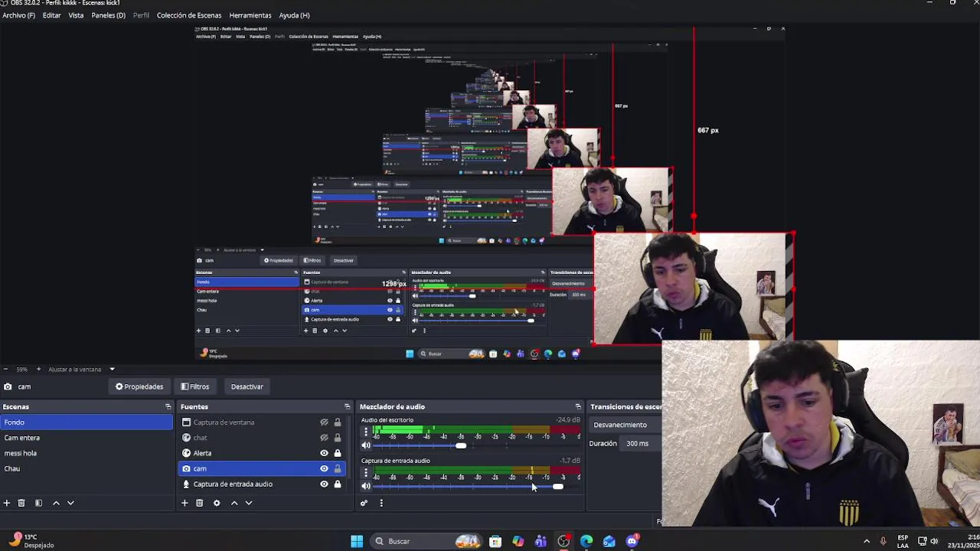Select the messi hola scene
The width and height of the screenshot is (980, 551).
click(87, 453)
